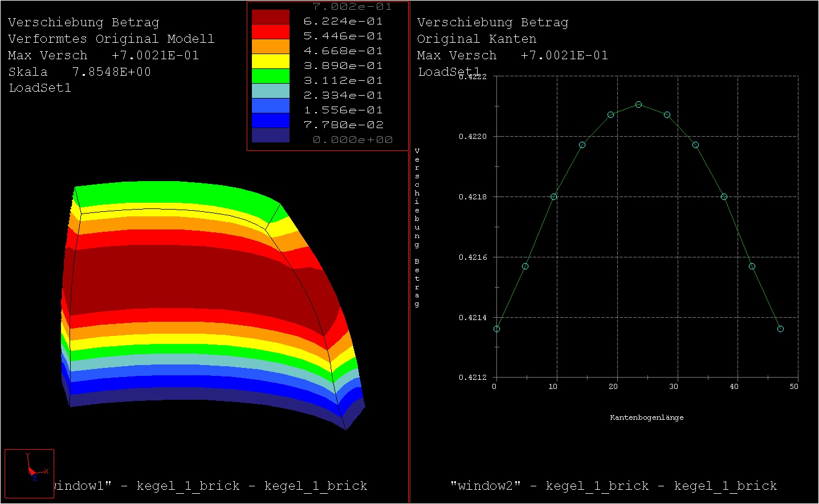
Task: Click 'Max Versch' value in window2
Action: (x=564, y=55)
